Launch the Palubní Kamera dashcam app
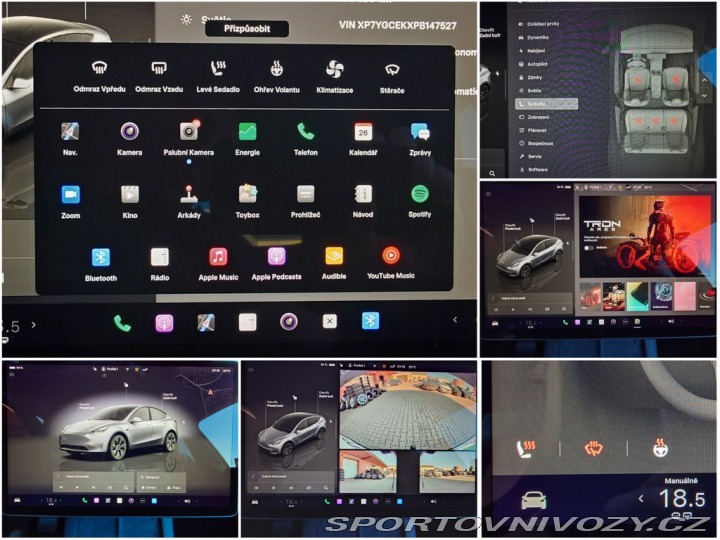 coord(189,132)
